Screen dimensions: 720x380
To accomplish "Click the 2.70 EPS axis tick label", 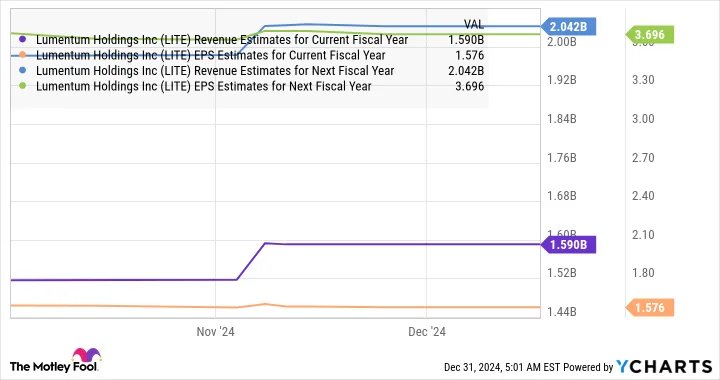I will (x=643, y=158).
